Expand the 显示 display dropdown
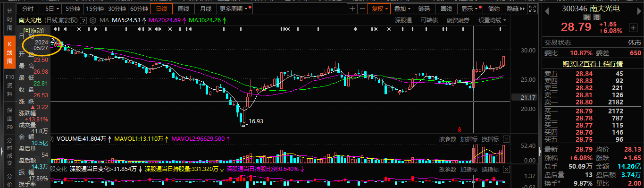Screen dimensions: 644x188 coord(470,9)
